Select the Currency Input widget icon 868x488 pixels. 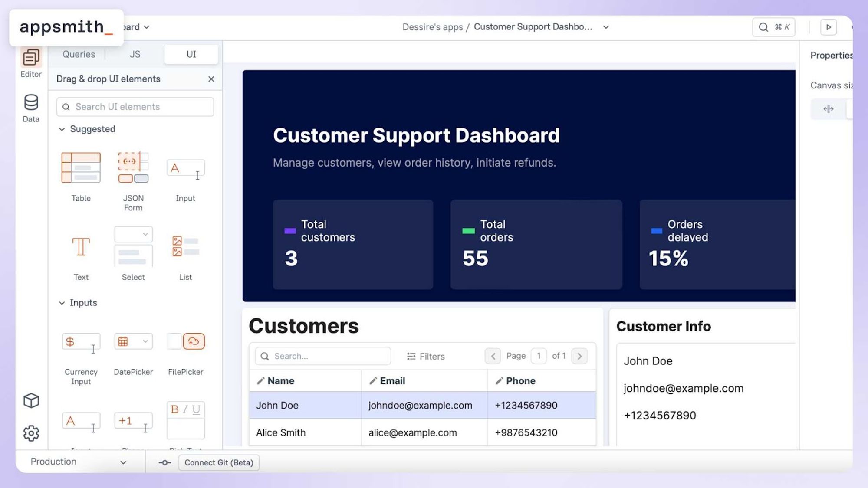tap(81, 342)
